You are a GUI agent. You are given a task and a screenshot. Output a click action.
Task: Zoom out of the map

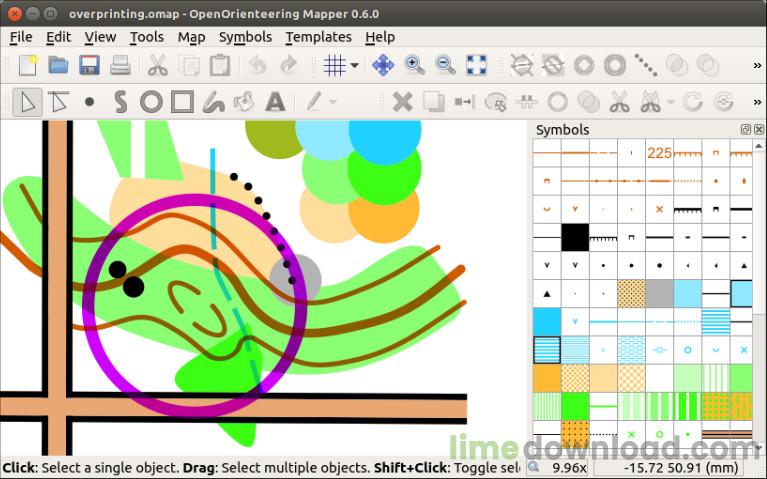(445, 65)
